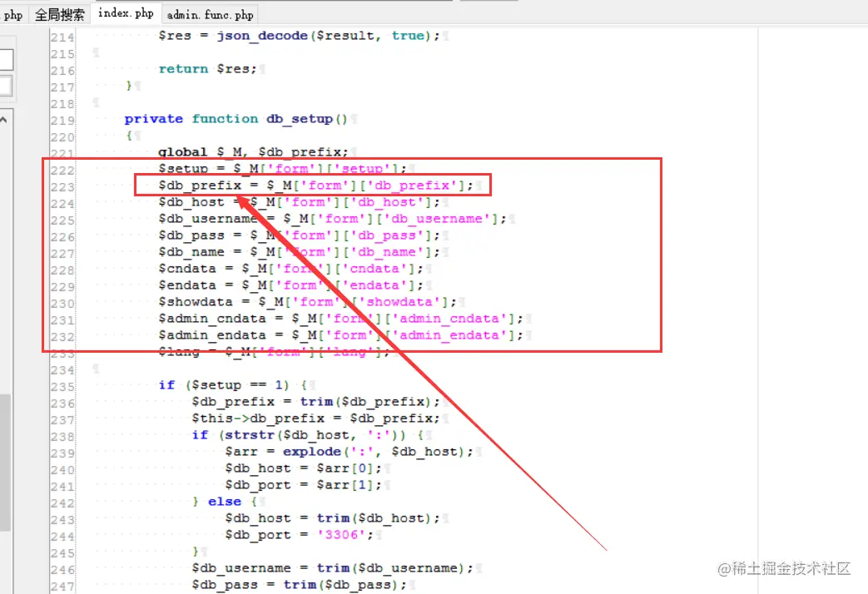Click the '3306' port string
This screenshot has height=594, width=868.
pos(341,535)
